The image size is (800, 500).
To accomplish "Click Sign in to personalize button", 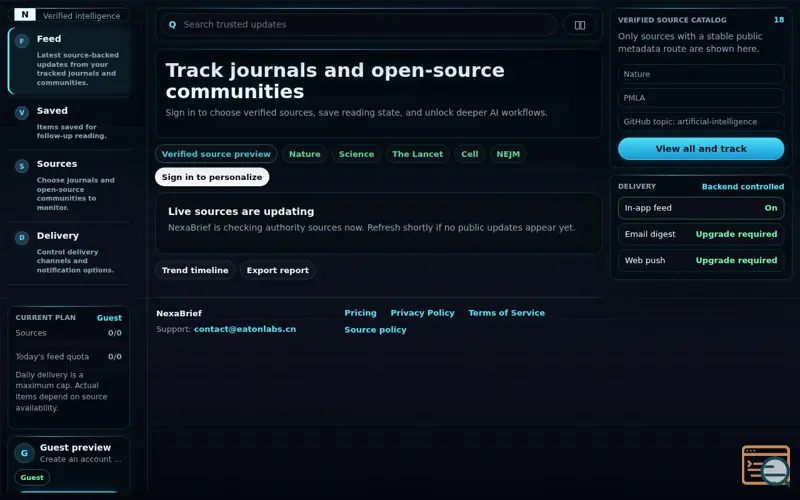I will 212,177.
